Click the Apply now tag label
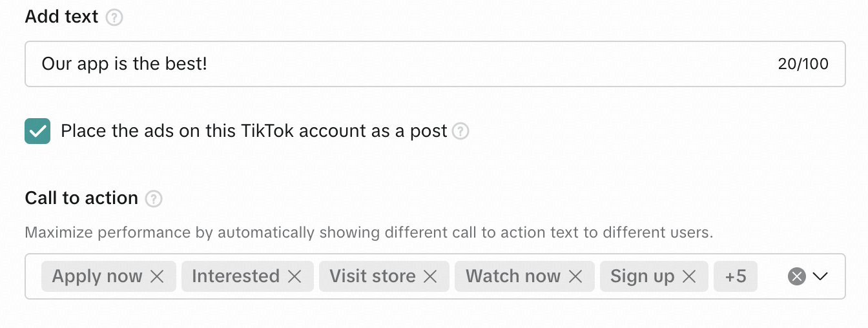The image size is (868, 328). [x=97, y=276]
